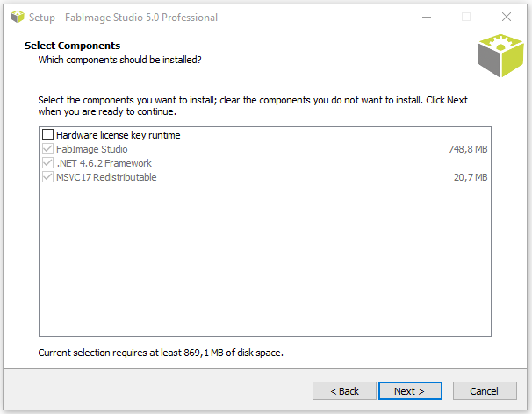
Task: Click the disk space requirement text
Action: [x=161, y=353]
